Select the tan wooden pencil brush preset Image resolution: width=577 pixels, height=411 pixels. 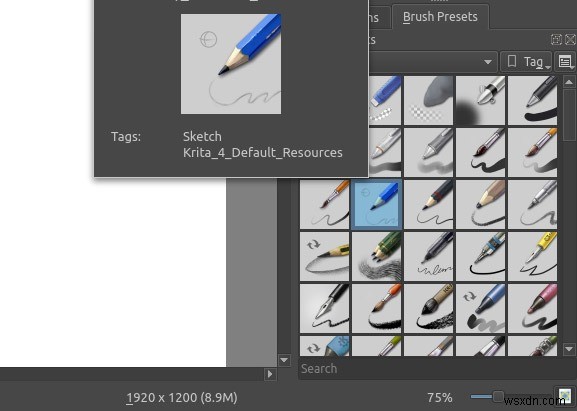pos(481,205)
